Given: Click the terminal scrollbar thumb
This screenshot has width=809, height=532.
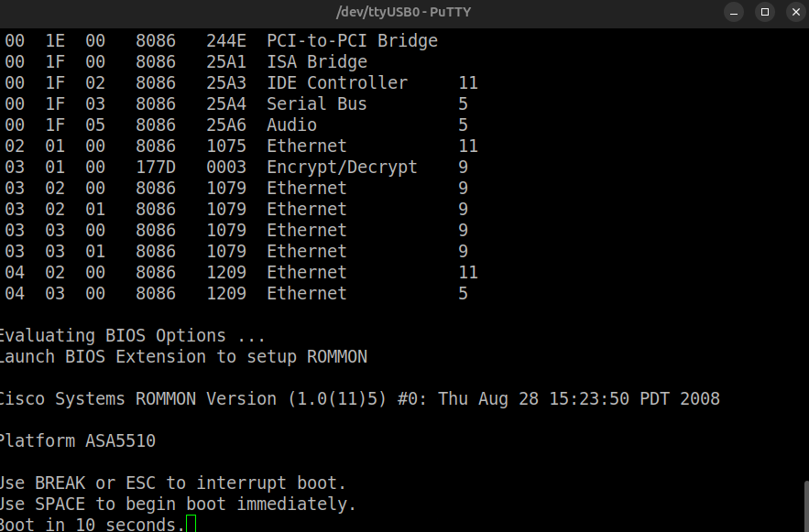Looking at the screenshot, I should 805,505.
